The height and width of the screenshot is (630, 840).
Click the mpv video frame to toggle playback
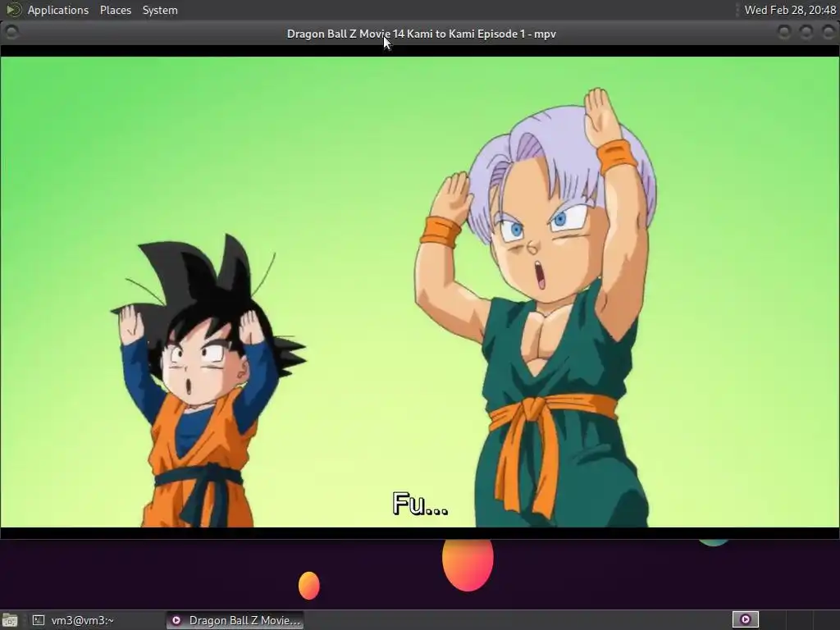pyautogui.click(x=420, y=292)
